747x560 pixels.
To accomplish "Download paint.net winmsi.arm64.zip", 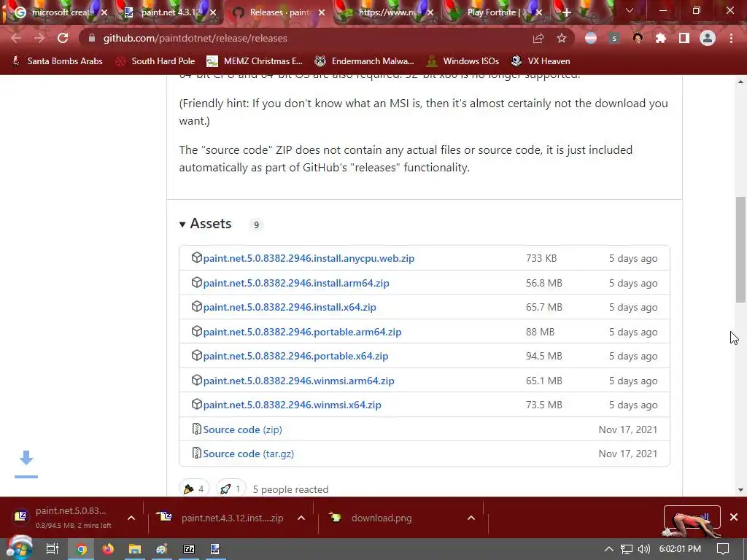I will coord(298,381).
